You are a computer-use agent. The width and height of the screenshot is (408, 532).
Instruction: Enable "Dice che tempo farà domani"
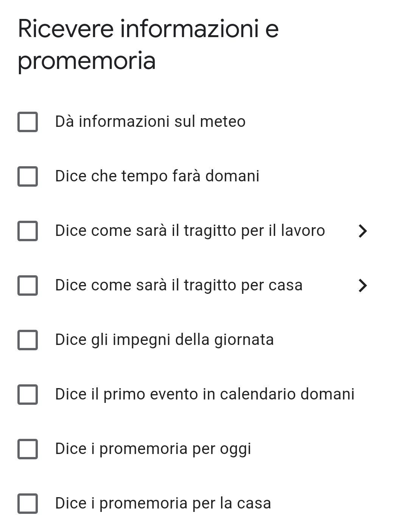(x=27, y=176)
